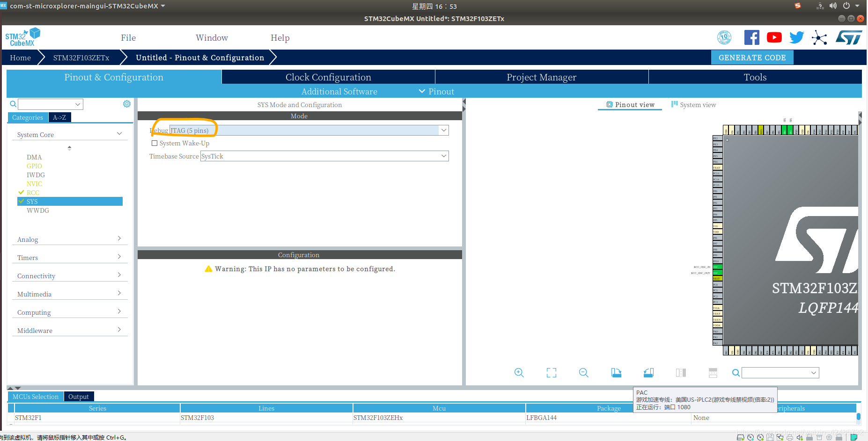
Task: Switch to the A->Z tab
Action: coord(59,117)
